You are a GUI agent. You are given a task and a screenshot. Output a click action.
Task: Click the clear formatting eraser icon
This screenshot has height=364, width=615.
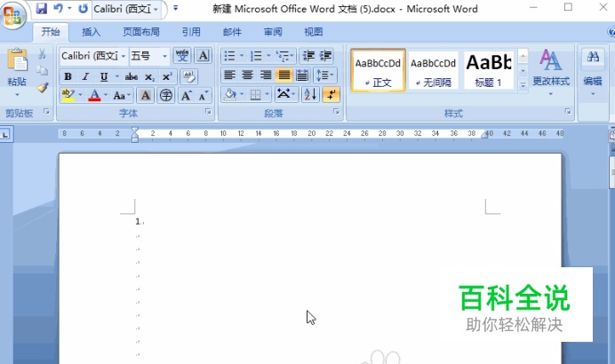point(189,76)
